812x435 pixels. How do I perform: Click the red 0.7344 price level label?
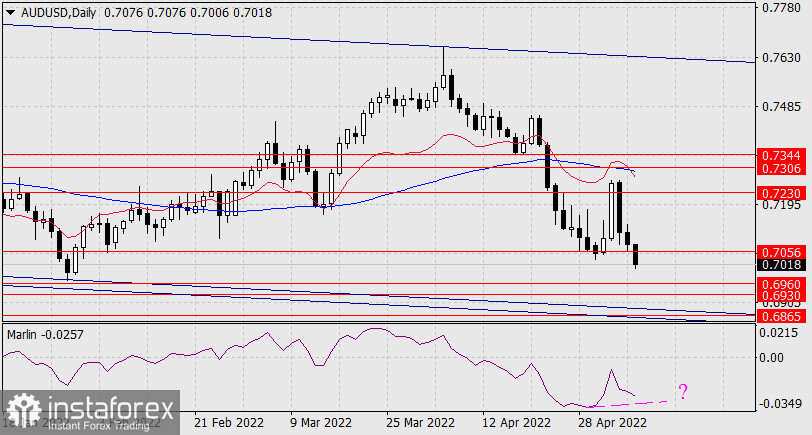pyautogui.click(x=781, y=155)
